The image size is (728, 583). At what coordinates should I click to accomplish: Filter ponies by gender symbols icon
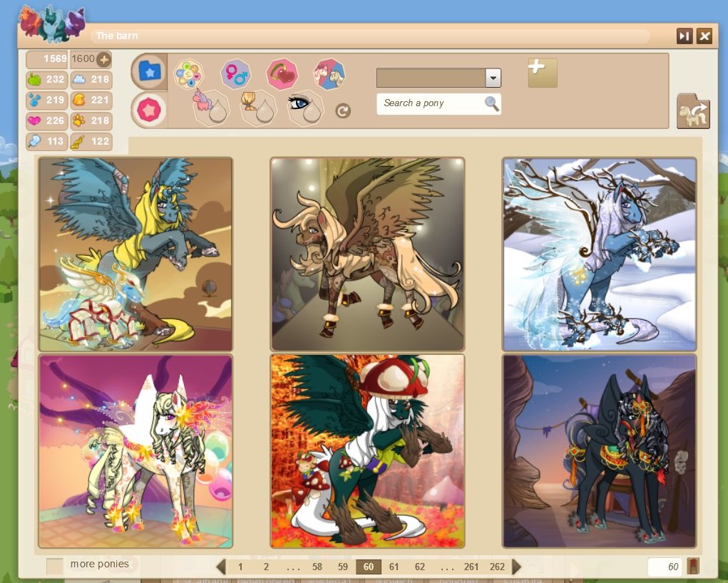(x=235, y=73)
